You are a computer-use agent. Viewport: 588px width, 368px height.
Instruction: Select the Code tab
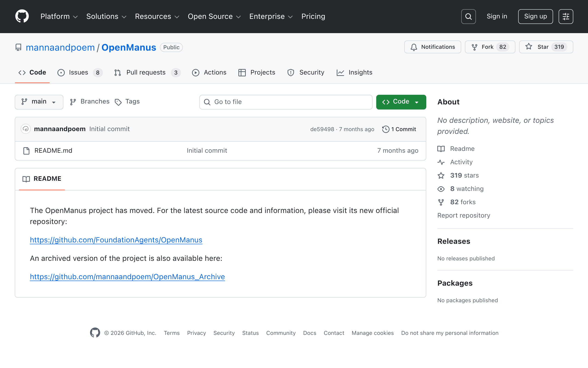(x=32, y=72)
